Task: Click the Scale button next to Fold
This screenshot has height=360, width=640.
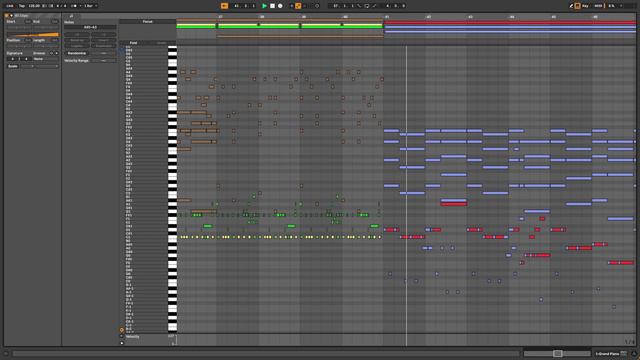Action: (x=162, y=43)
